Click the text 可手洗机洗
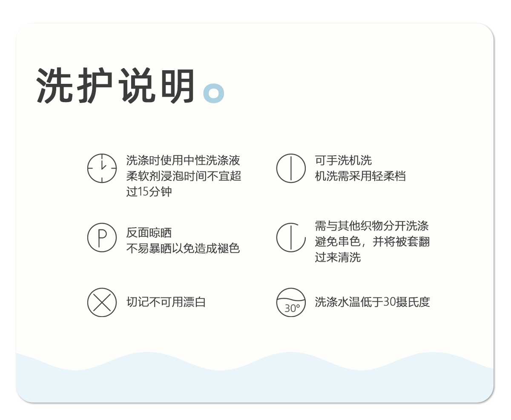Screen dimensions: 511x420 point(343,160)
